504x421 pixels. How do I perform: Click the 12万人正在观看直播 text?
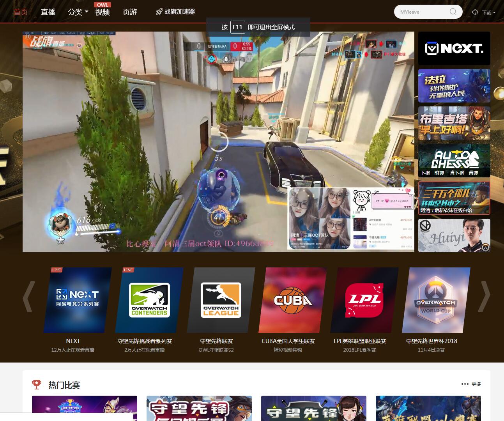coord(73,350)
